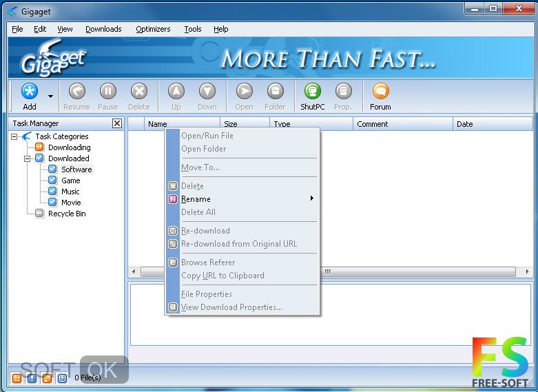Expand the Rename submenu arrow
Image resolution: width=538 pixels, height=392 pixels.
(312, 198)
